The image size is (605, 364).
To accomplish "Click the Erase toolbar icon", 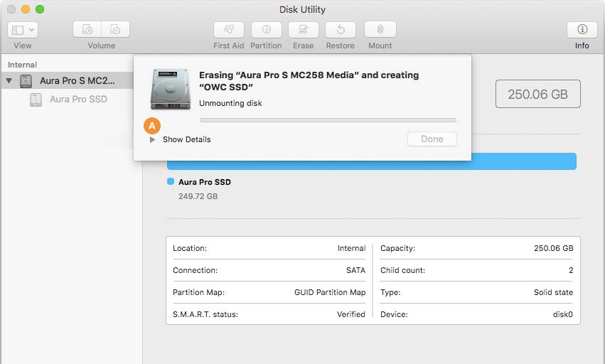I will click(304, 29).
